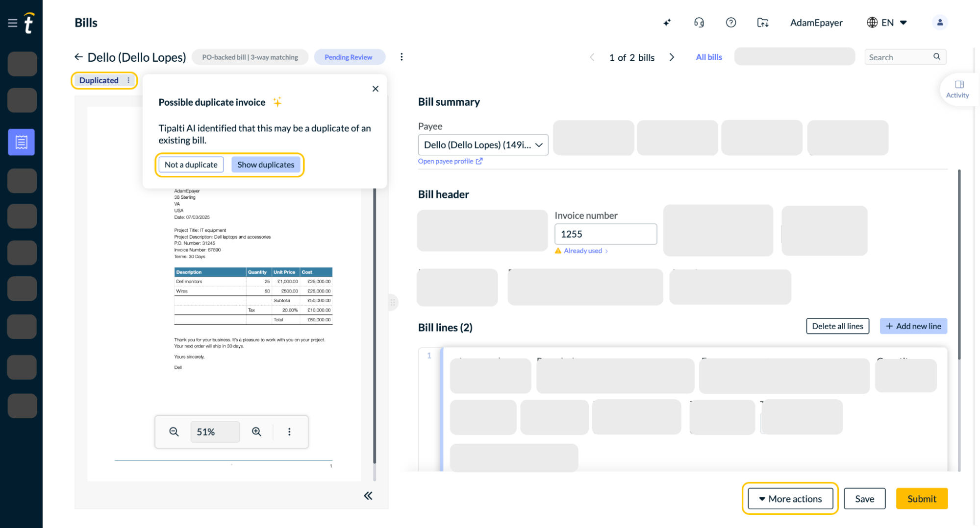Image resolution: width=980 pixels, height=528 pixels.
Task: Open the All bills link
Action: [709, 57]
